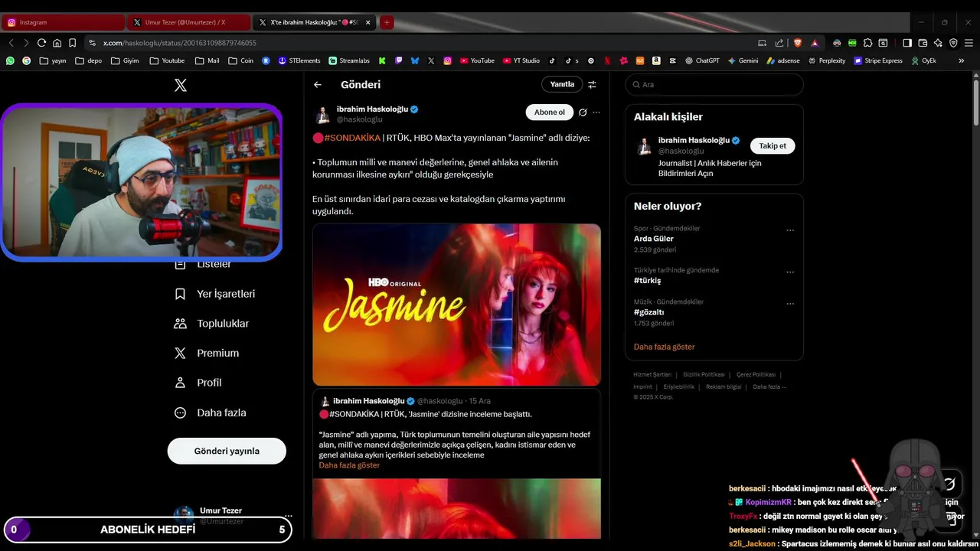The image size is (980, 551).
Task: Open the Arda Güler trending topic
Action: coord(654,239)
